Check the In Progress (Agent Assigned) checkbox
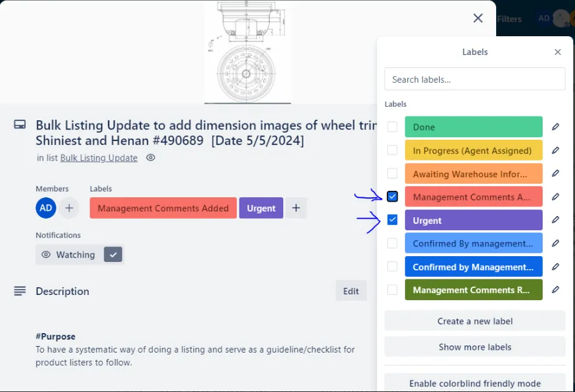Viewport: 575px width, 392px height. pos(392,150)
